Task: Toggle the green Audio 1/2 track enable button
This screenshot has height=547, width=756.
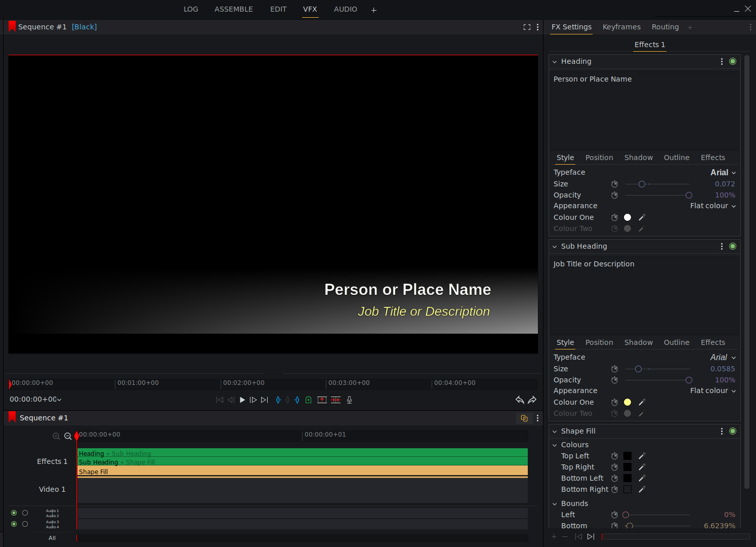Action: pyautogui.click(x=14, y=513)
